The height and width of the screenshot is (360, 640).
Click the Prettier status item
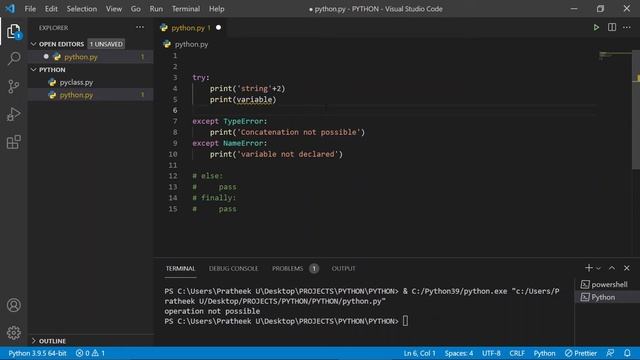tap(581, 353)
